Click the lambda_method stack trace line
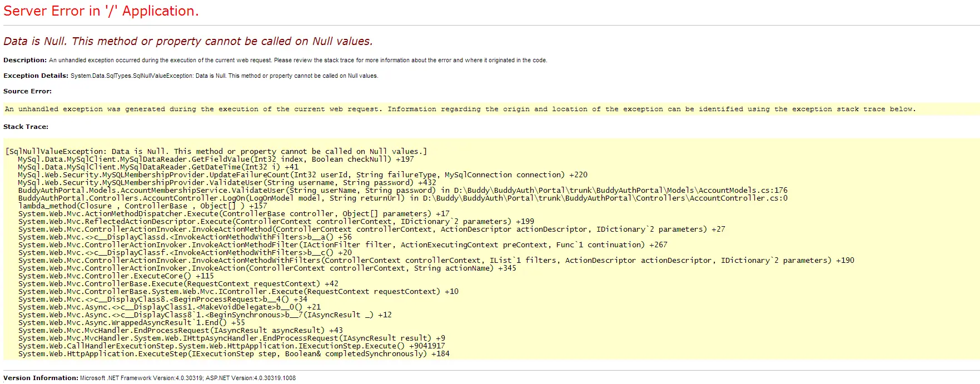The image size is (980, 384). [142, 206]
